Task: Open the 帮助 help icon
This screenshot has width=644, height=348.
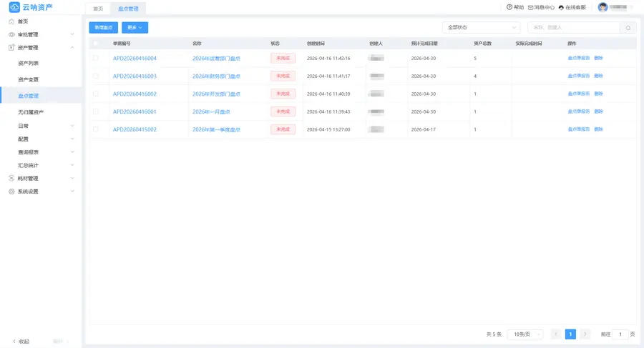Action: click(x=509, y=7)
